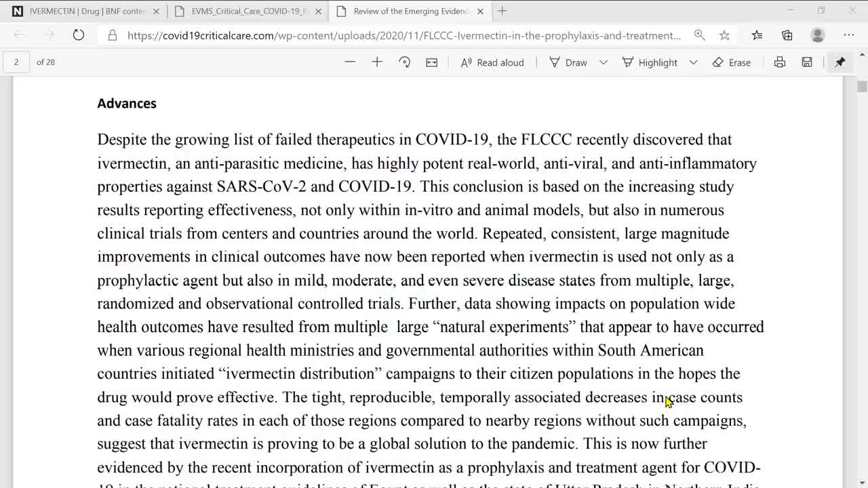Open the address bar zoom magnifier
This screenshot has height=488, width=868.
699,35
